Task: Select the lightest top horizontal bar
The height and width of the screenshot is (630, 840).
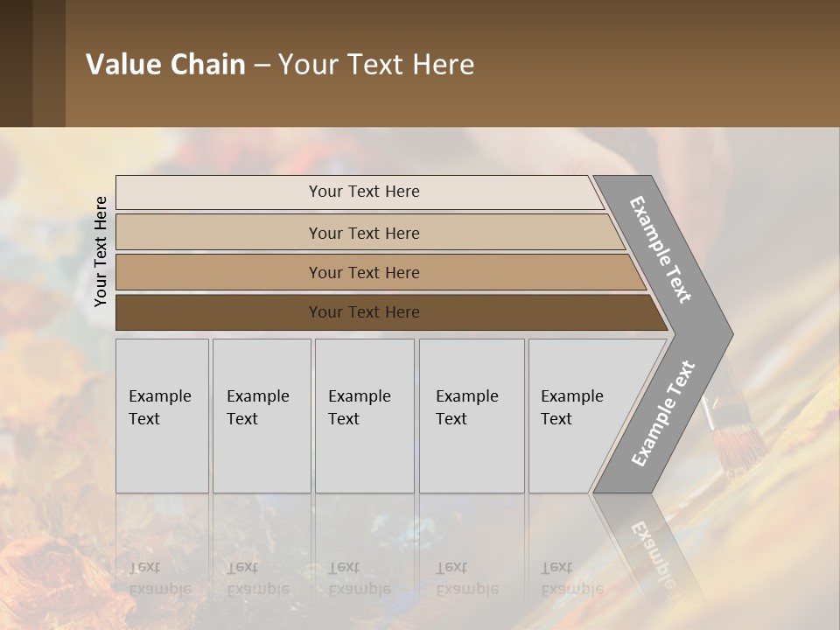Action: click(363, 192)
